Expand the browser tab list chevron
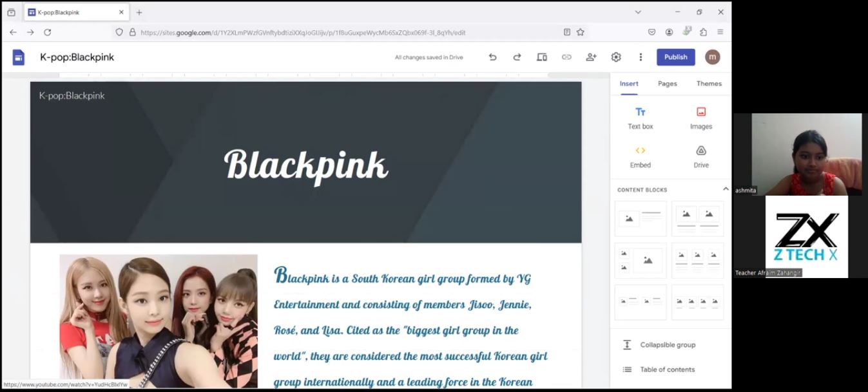Image resolution: width=868 pixels, height=392 pixels. 638,12
